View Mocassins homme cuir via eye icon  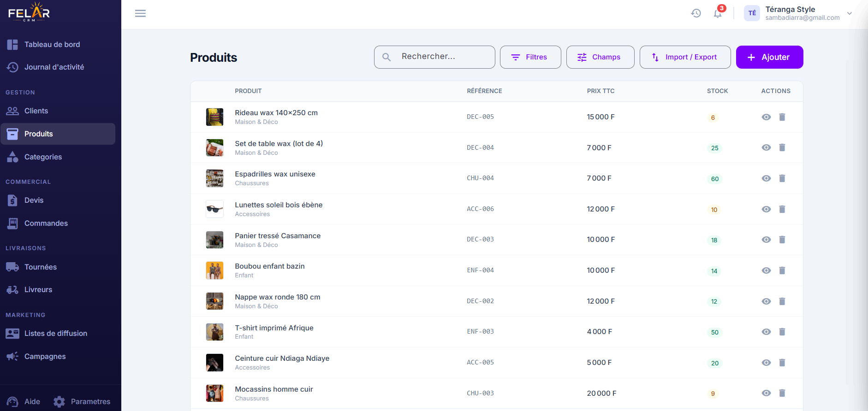(x=766, y=393)
